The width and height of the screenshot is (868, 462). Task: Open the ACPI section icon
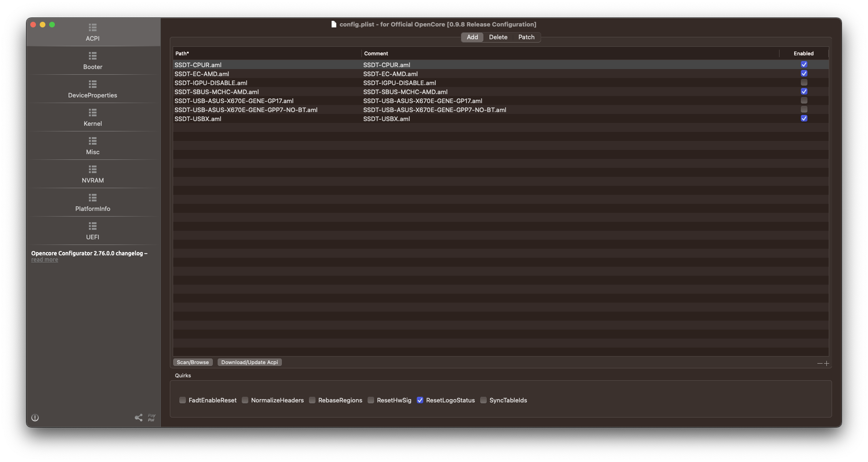click(x=93, y=27)
